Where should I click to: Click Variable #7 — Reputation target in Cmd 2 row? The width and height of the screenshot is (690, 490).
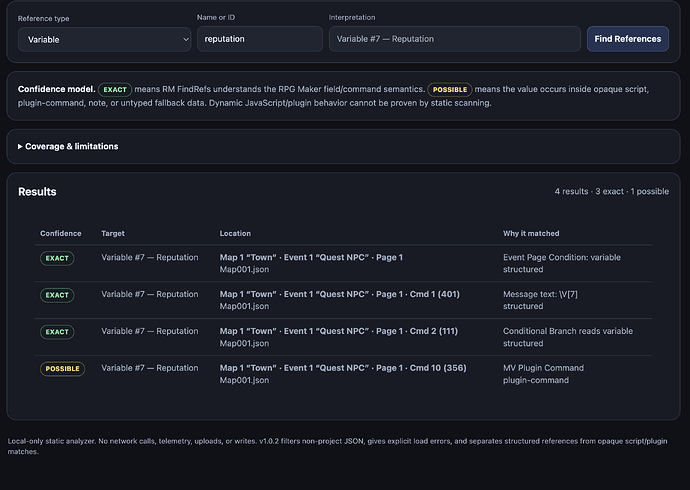(x=150, y=331)
